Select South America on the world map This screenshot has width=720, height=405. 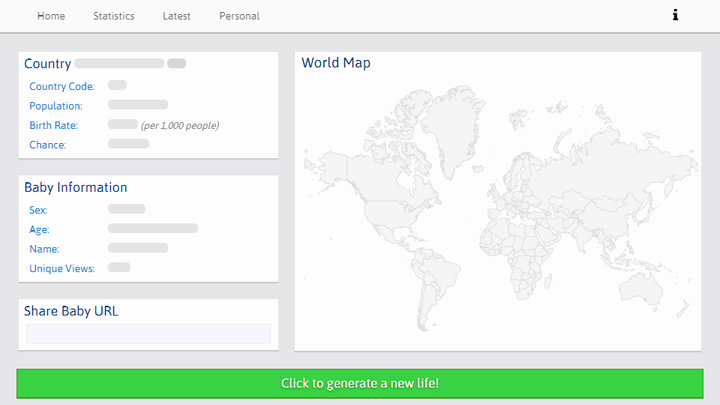point(440,275)
